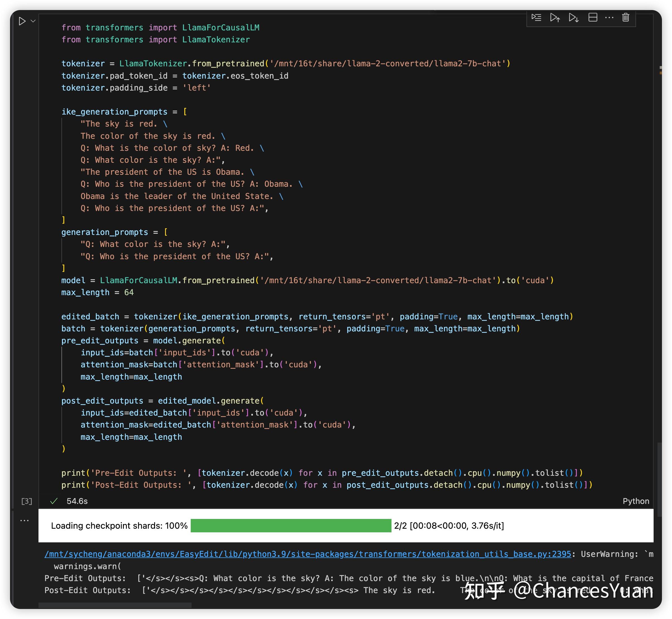Execute cell and below toolbar icon

click(x=574, y=17)
